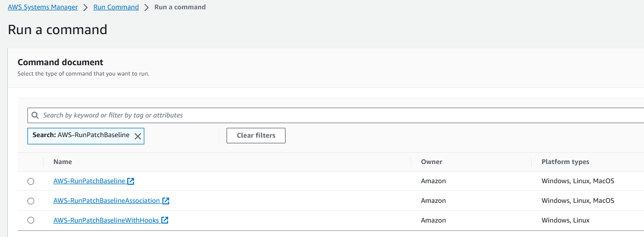Choose the AWS-RunPatchBaselineAssociation radio button
The width and height of the screenshot is (644, 237).
point(31,201)
